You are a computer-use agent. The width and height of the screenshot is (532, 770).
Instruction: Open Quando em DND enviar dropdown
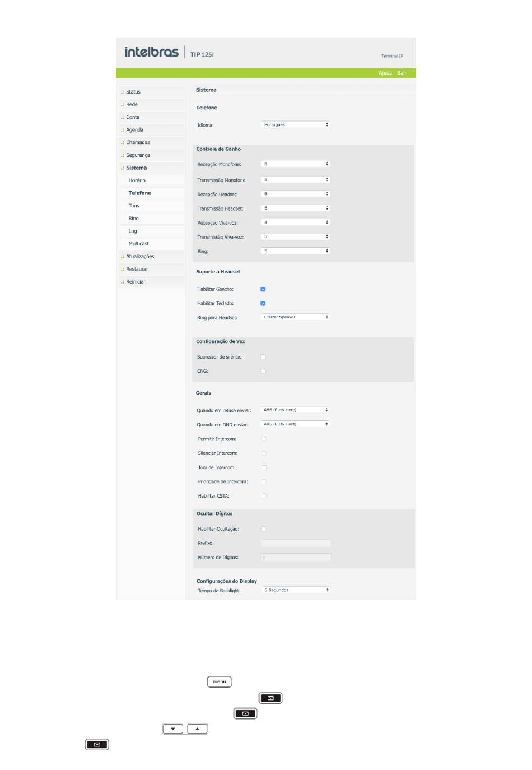[x=295, y=424]
